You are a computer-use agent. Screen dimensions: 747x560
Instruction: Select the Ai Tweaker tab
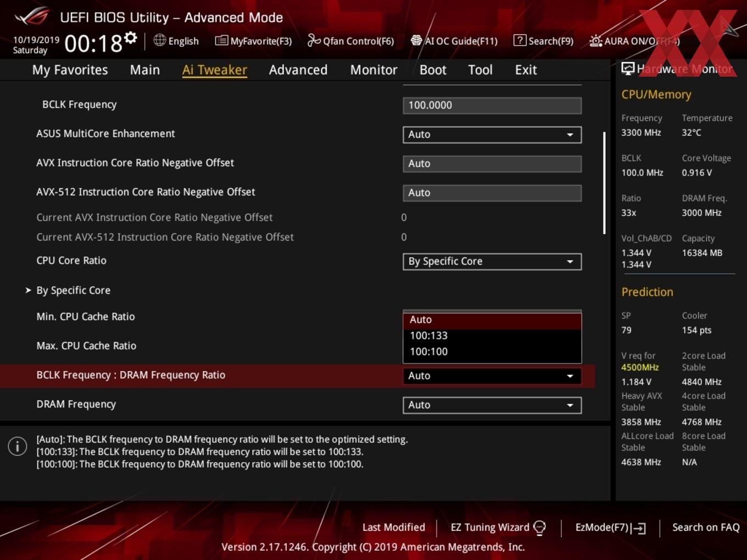[215, 70]
